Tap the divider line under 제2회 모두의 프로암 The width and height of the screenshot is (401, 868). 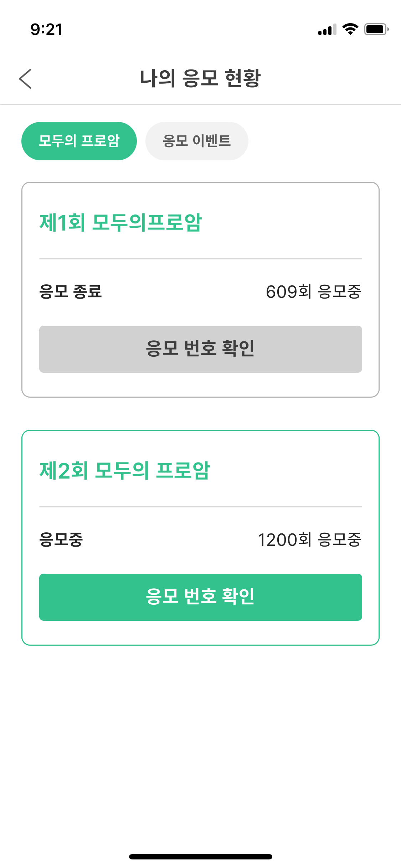(x=200, y=507)
